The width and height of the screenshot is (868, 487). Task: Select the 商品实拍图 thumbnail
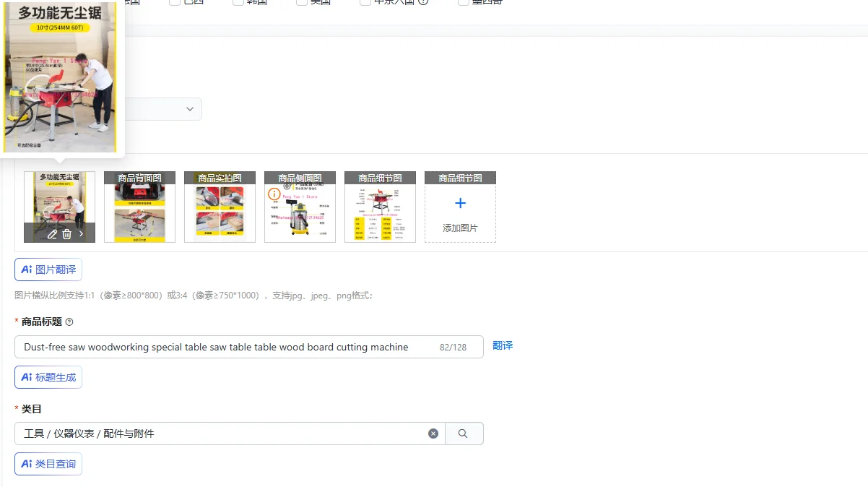point(220,207)
